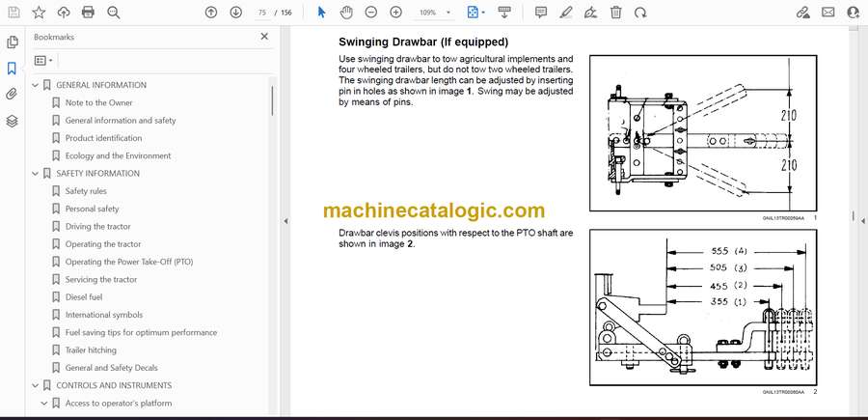Collapse the left navigation pane arrow
The height and width of the screenshot is (420, 868).
click(285, 221)
